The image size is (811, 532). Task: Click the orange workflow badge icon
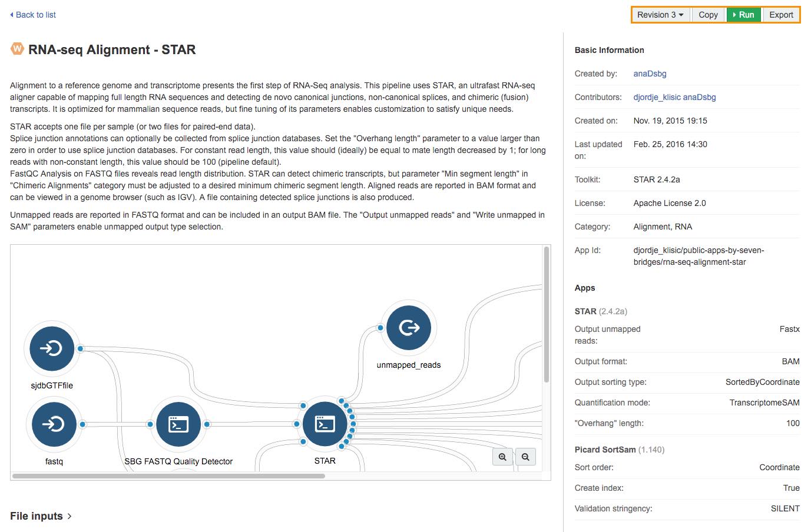17,49
